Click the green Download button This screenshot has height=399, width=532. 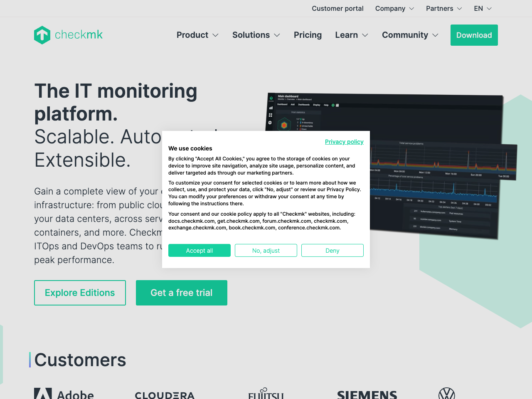[474, 35]
